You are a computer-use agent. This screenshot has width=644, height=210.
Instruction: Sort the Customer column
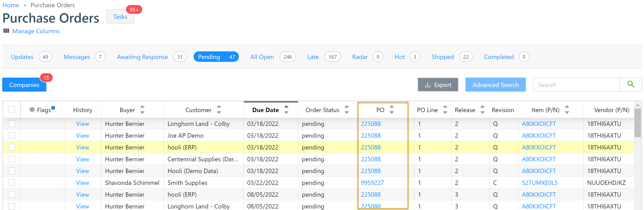[x=219, y=110]
